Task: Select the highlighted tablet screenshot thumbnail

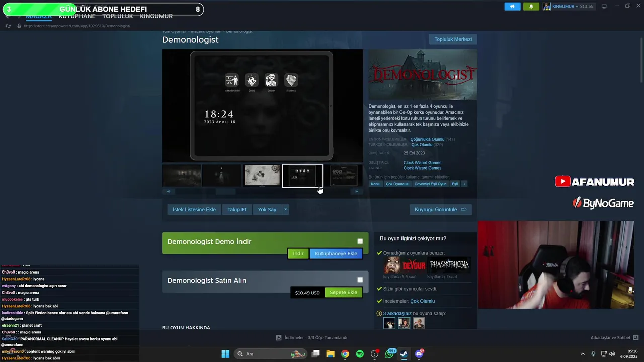Action: tap(302, 175)
